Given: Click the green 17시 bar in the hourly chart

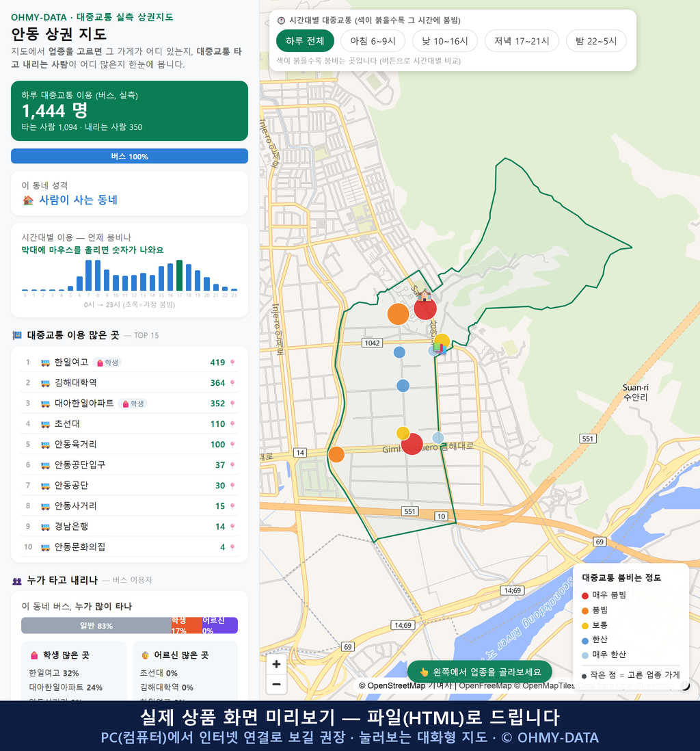Looking at the screenshot, I should point(179,276).
